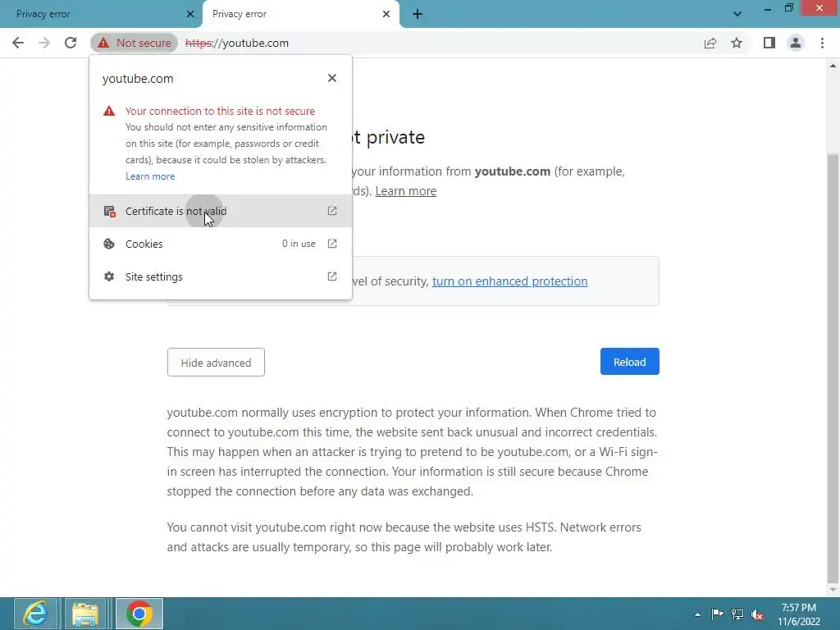Go back using the browser back arrow
840x630 pixels.
coord(18,43)
